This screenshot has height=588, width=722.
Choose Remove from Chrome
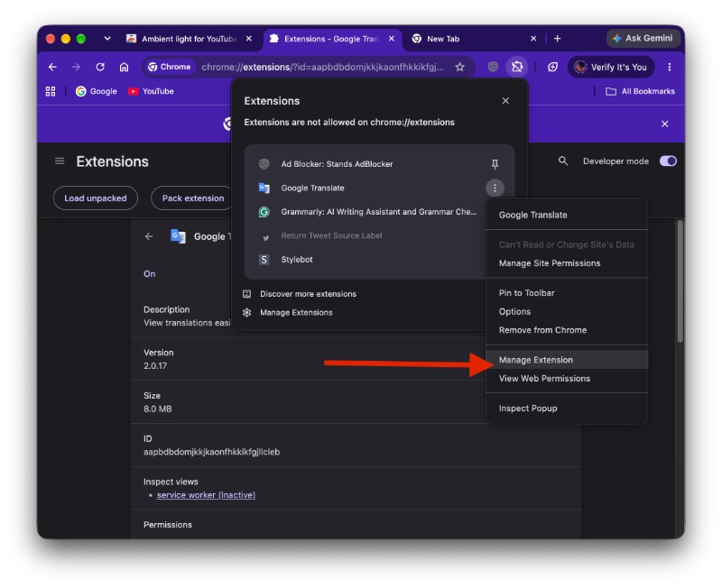pos(567,330)
